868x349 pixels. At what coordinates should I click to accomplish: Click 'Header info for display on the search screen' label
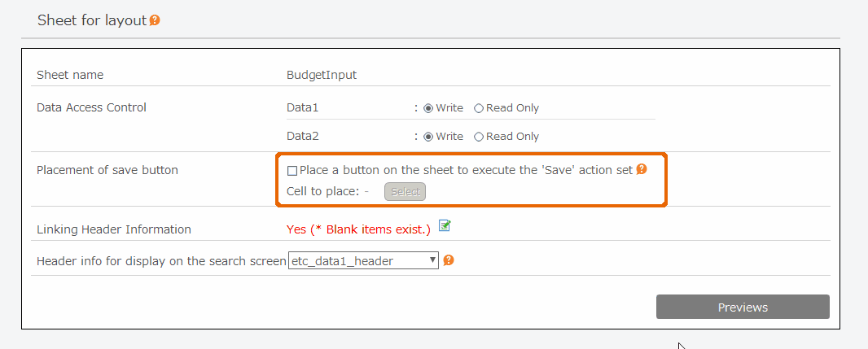tap(161, 261)
